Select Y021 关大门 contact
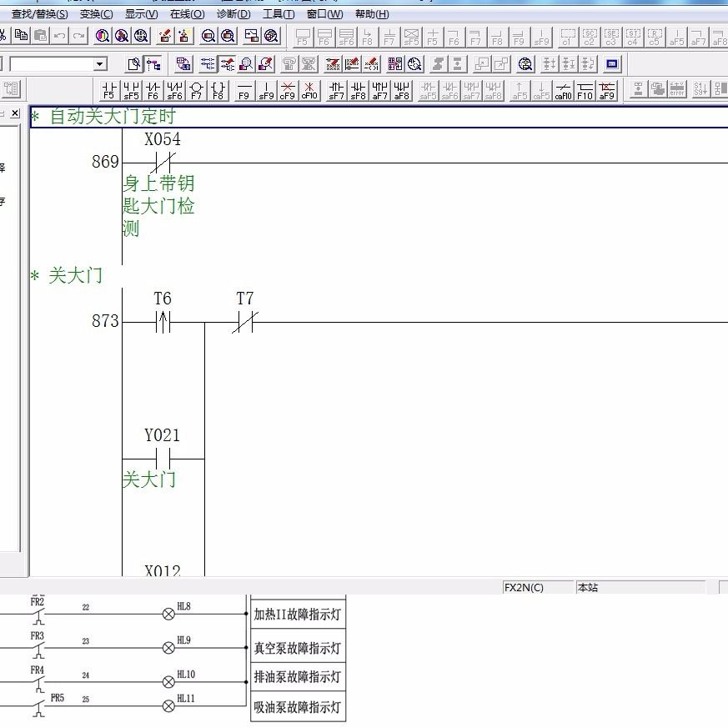The width and height of the screenshot is (728, 728). [x=163, y=459]
